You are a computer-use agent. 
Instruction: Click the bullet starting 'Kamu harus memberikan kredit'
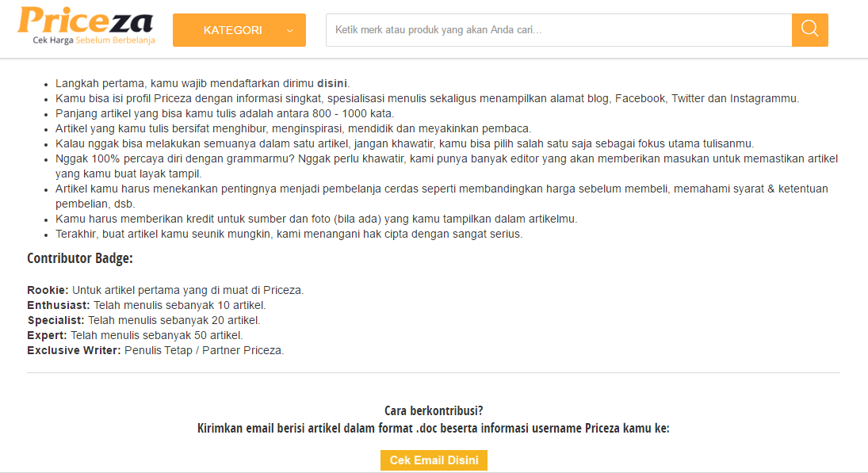(316, 219)
